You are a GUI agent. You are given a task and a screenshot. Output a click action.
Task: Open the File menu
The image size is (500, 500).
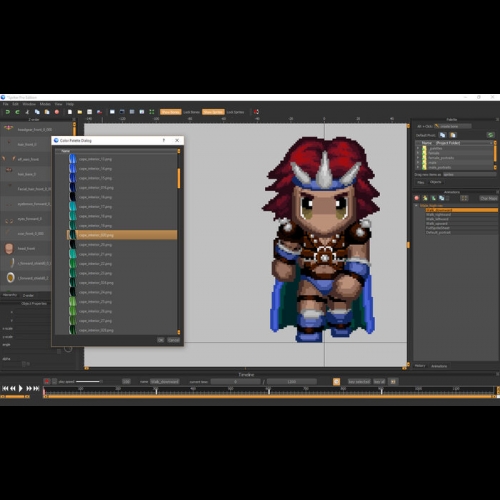coord(6,104)
